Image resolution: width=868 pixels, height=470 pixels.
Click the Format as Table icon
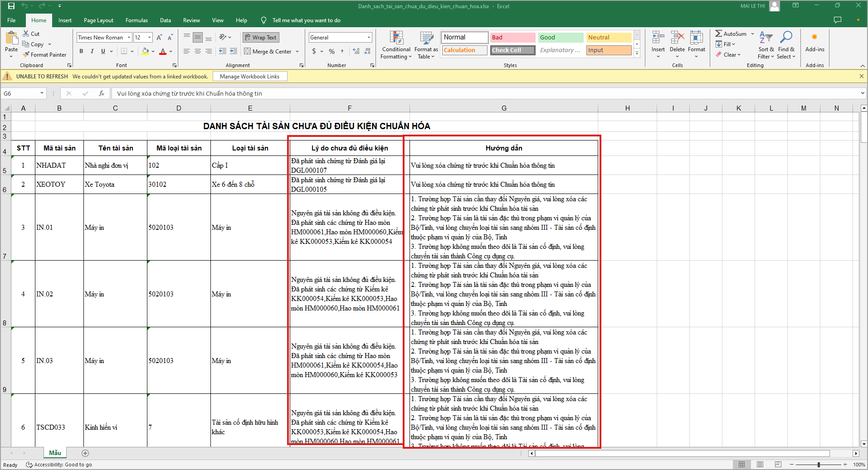(426, 38)
